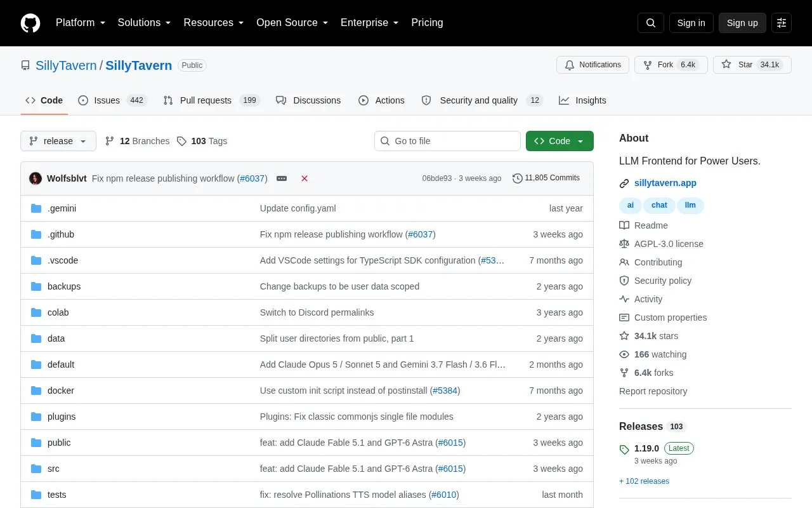Star the SillyTavern repository
Viewport: 812px width, 508px height.
pos(752,65)
